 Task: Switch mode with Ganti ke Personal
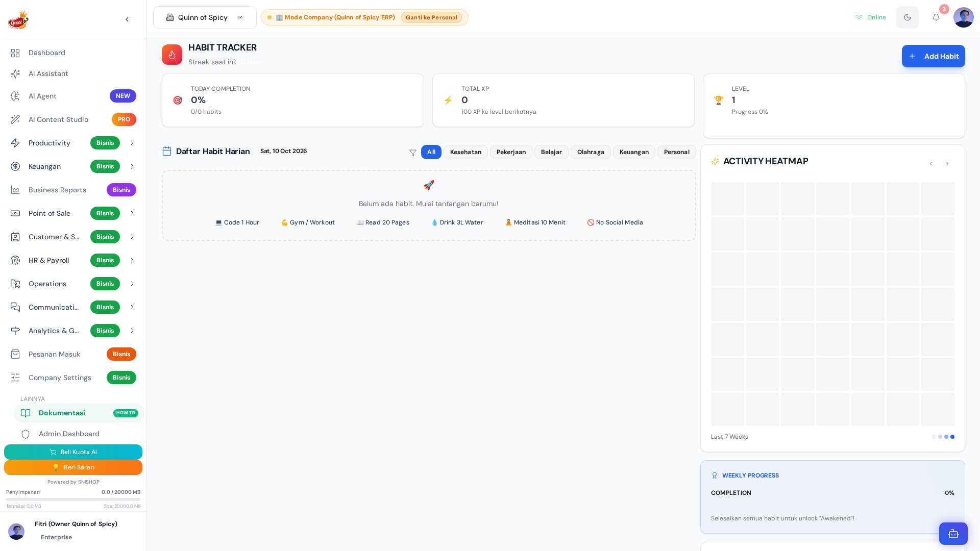point(431,17)
